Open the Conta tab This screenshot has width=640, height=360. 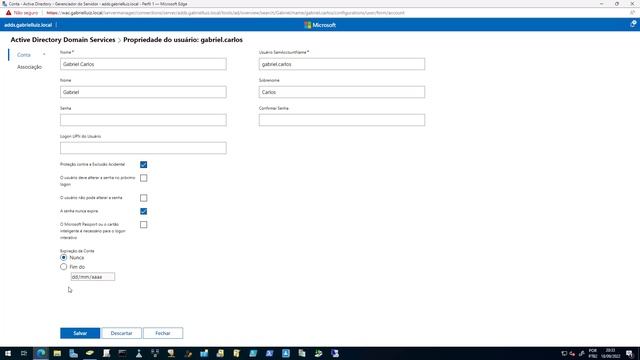click(24, 55)
